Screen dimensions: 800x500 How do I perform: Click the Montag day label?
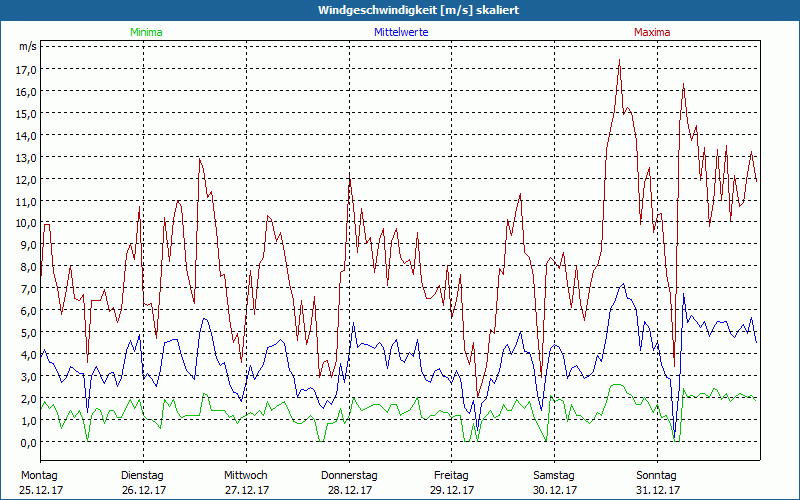click(x=39, y=476)
